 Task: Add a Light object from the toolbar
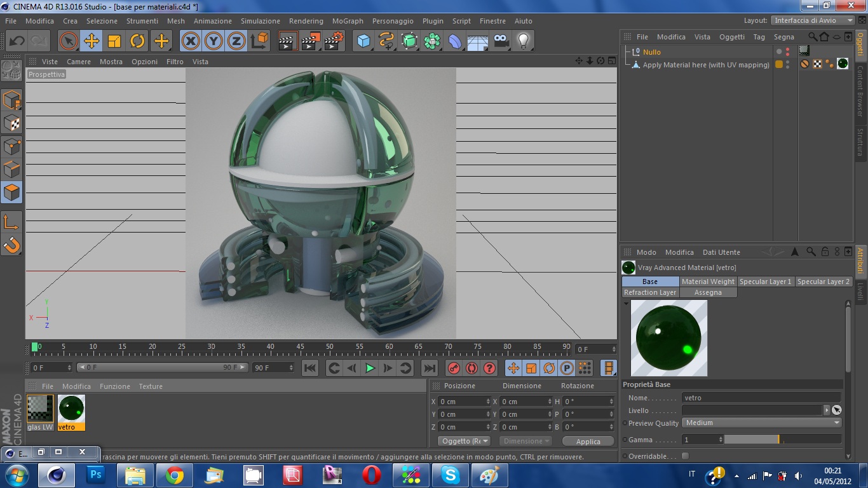point(523,41)
